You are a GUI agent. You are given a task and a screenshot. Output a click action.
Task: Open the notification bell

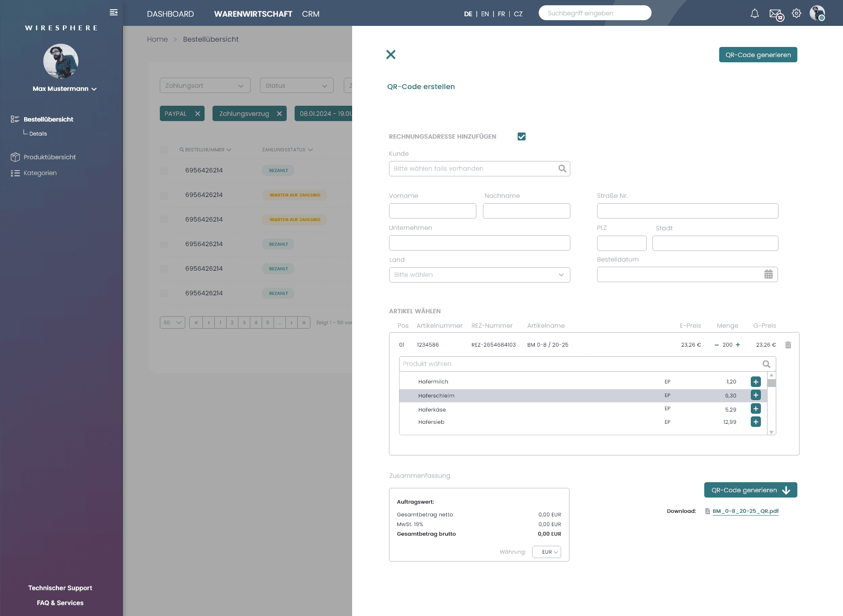pyautogui.click(x=754, y=14)
